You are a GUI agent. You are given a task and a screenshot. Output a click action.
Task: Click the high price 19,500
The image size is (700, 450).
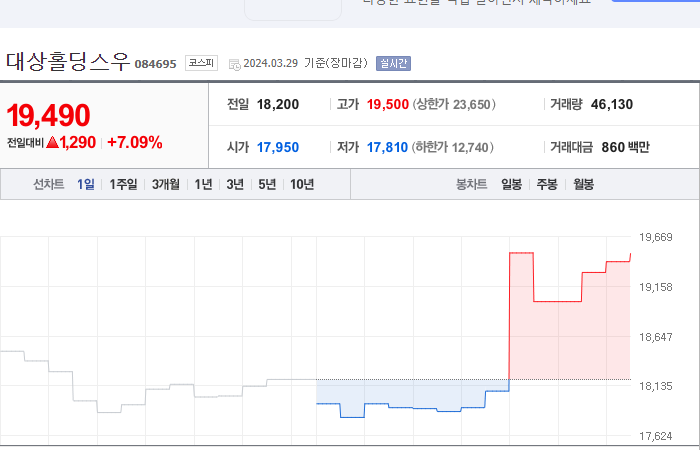coord(388,104)
